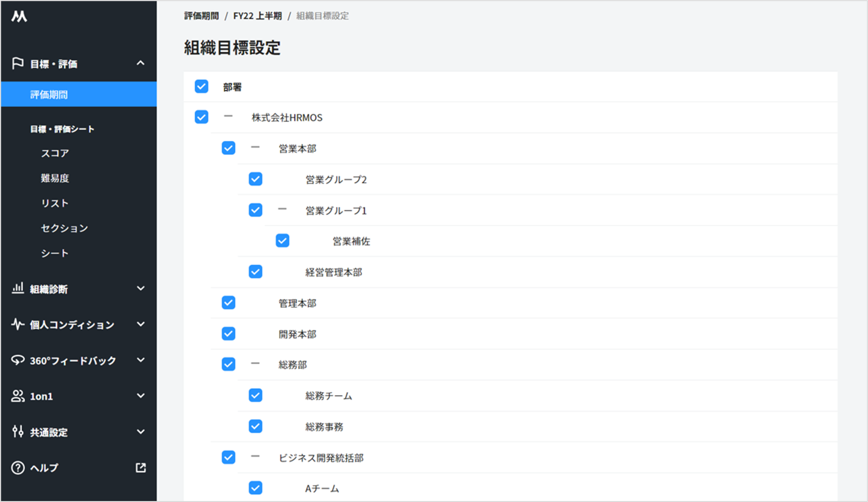Click the sliders icon for 共通設定
The width and height of the screenshot is (868, 502).
point(18,432)
